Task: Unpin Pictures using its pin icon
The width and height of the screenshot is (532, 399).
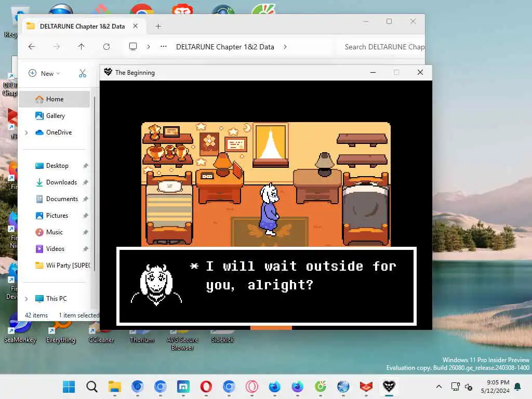Action: [86, 216]
